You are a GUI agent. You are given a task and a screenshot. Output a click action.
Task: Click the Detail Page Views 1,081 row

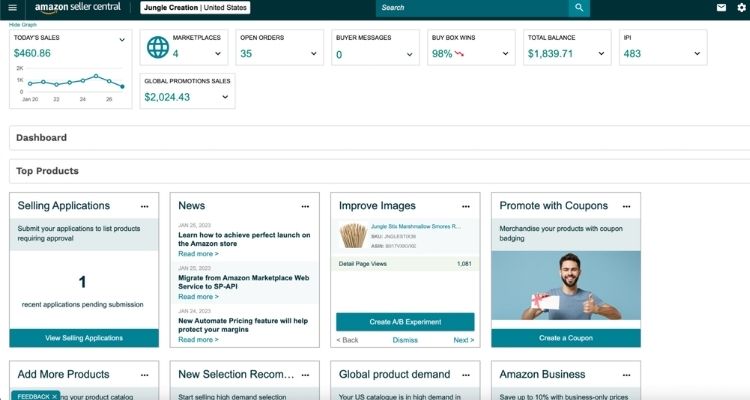click(405, 264)
